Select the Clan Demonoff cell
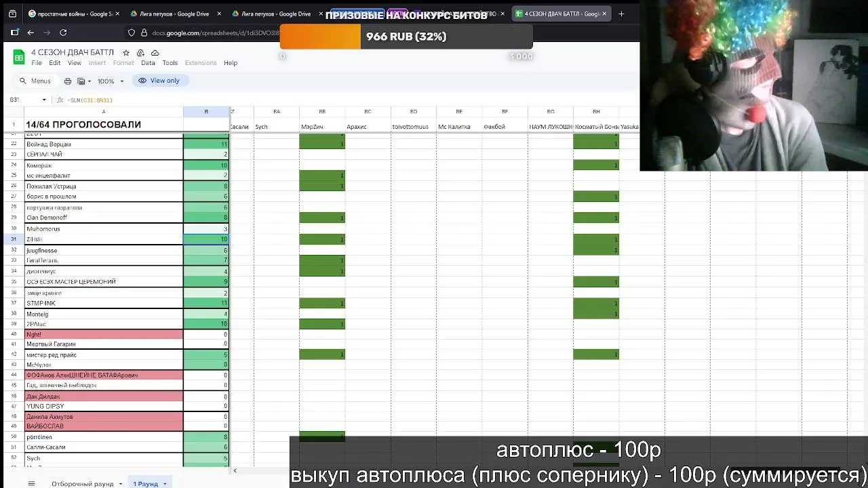Image resolution: width=868 pixels, height=488 pixels. tap(104, 218)
